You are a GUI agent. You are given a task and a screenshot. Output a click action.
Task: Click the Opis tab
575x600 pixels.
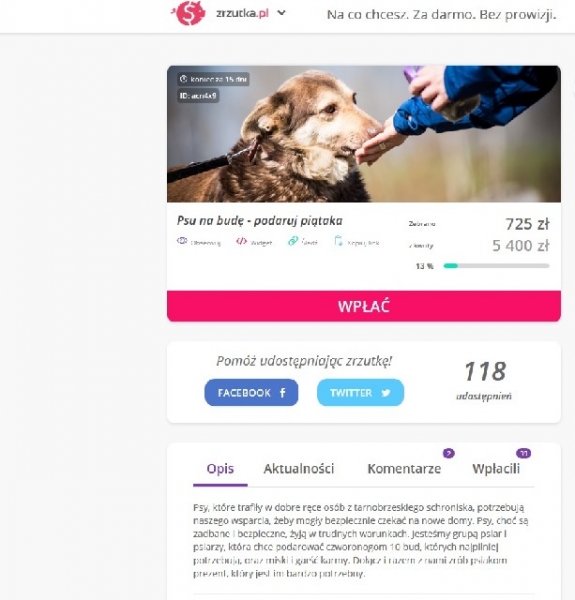tap(220, 469)
